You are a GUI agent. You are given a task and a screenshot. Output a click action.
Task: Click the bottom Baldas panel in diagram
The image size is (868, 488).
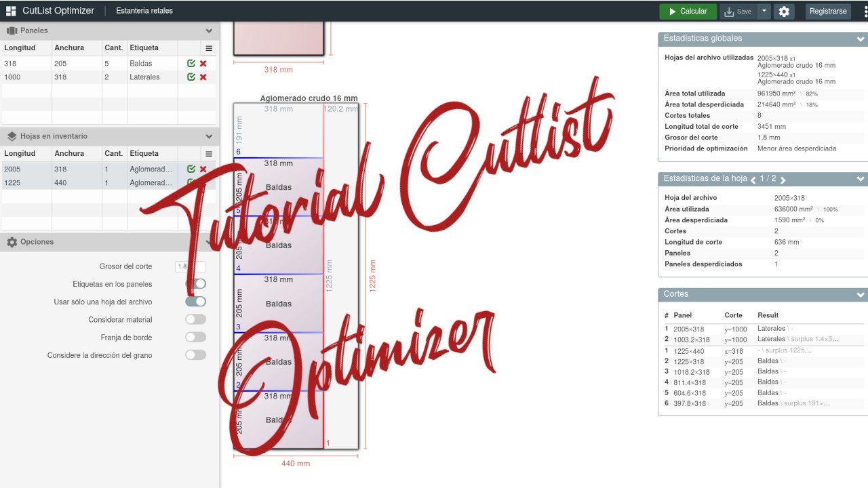coord(278,420)
